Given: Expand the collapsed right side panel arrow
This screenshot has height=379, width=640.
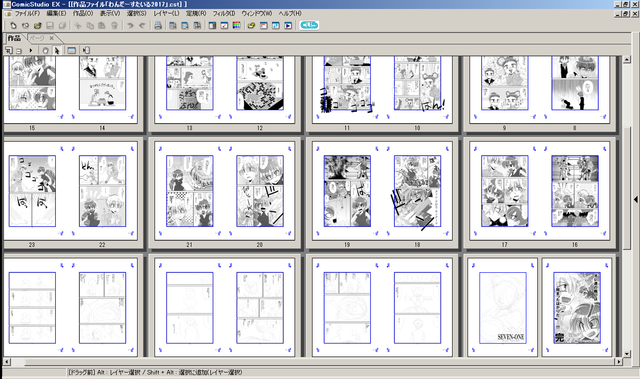Looking at the screenshot, I should [636, 199].
